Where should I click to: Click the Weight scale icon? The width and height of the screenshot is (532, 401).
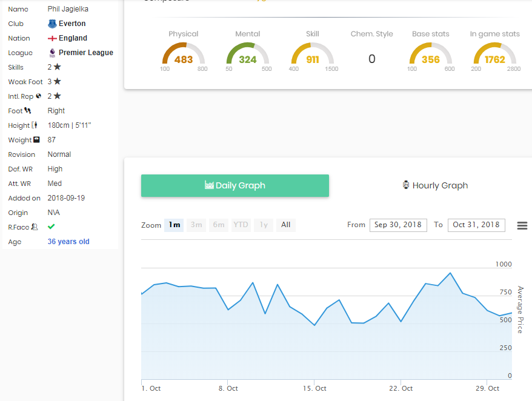tap(36, 140)
